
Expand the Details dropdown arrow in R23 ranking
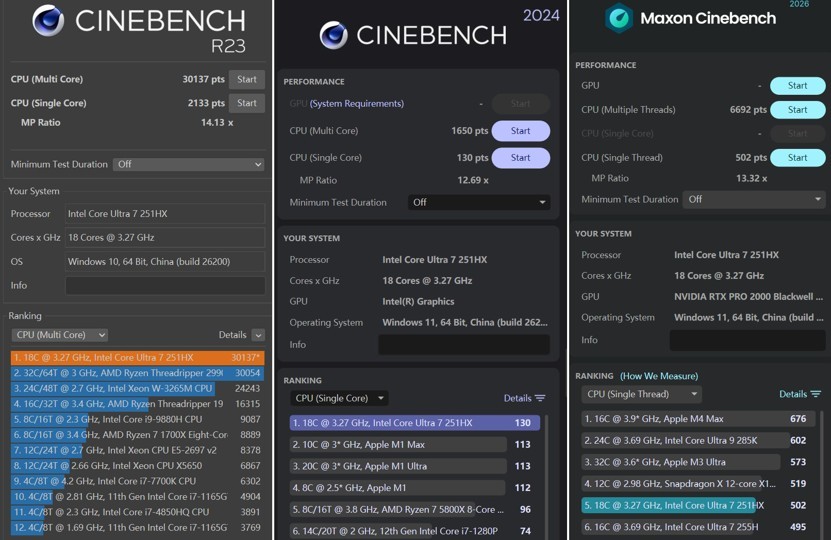point(258,335)
